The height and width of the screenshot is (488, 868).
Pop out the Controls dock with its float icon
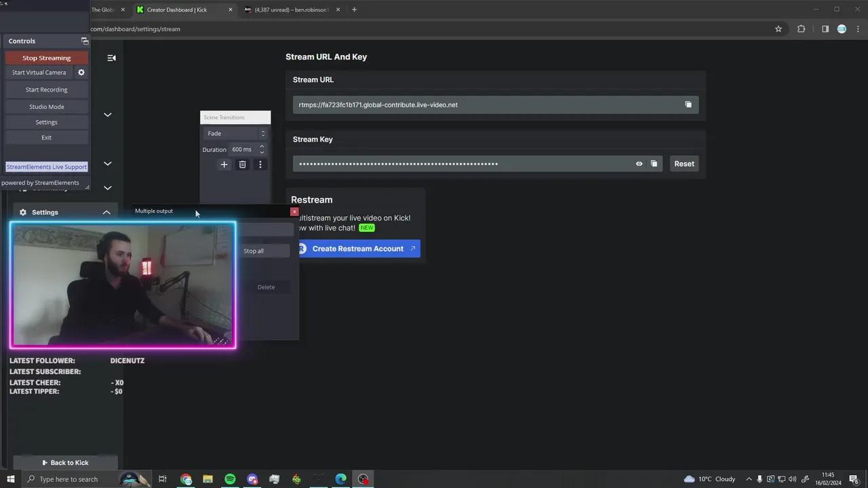click(x=85, y=41)
